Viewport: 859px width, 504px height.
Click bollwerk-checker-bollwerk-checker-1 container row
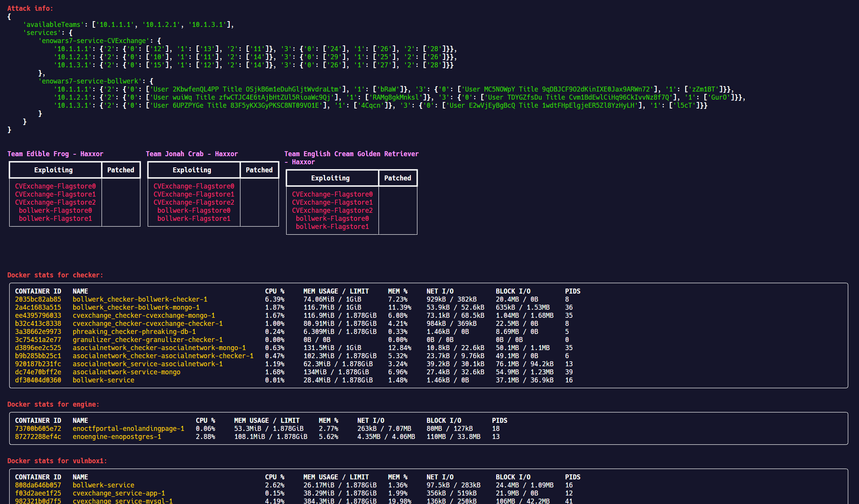pos(429,299)
